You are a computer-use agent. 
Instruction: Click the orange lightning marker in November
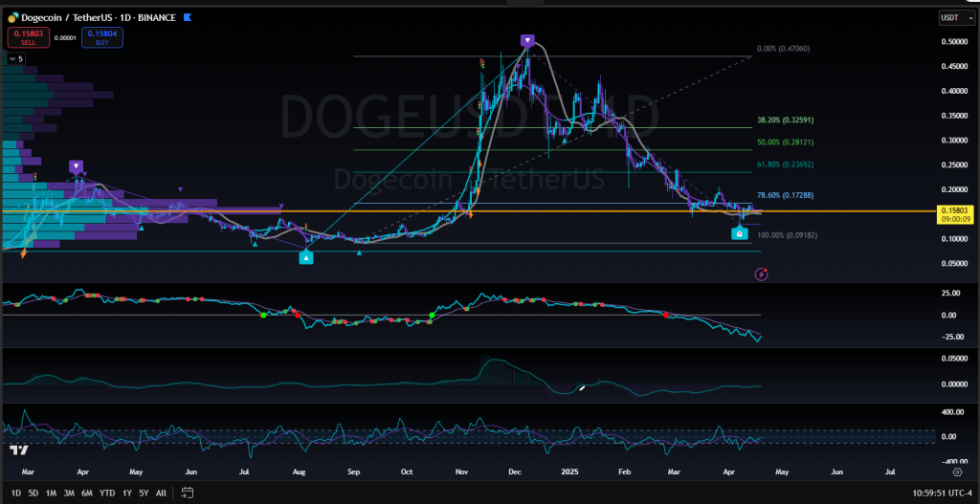[470, 214]
